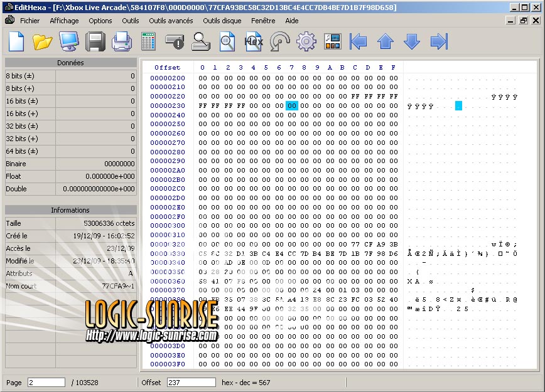
Task: Select offset row 00000320
Action: click(x=168, y=244)
